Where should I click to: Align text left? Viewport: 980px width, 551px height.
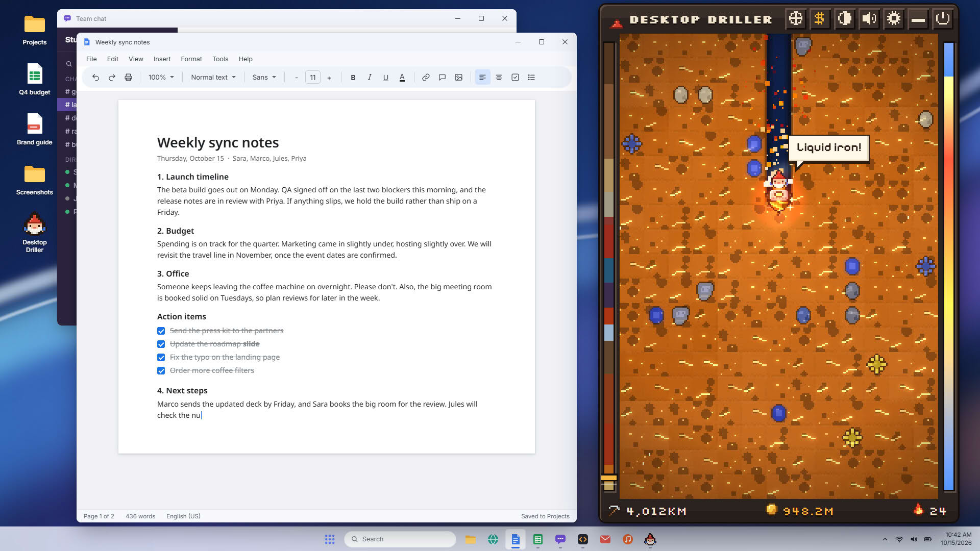482,78
